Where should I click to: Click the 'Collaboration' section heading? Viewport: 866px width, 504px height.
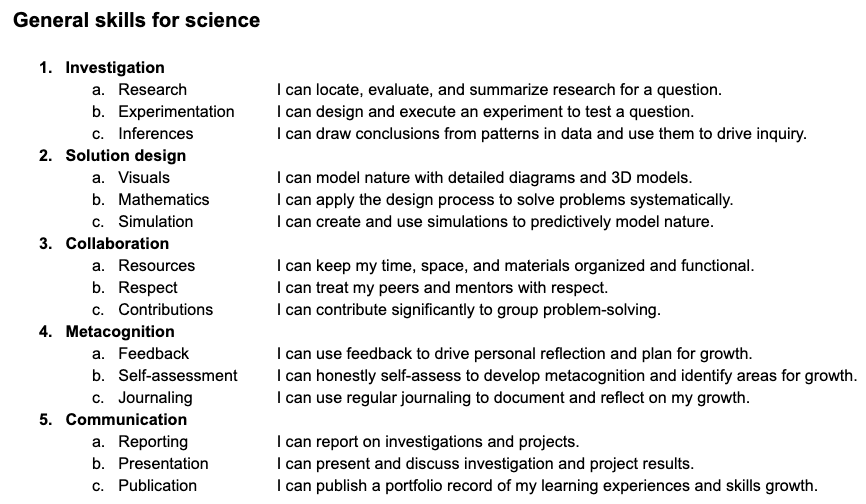click(117, 243)
